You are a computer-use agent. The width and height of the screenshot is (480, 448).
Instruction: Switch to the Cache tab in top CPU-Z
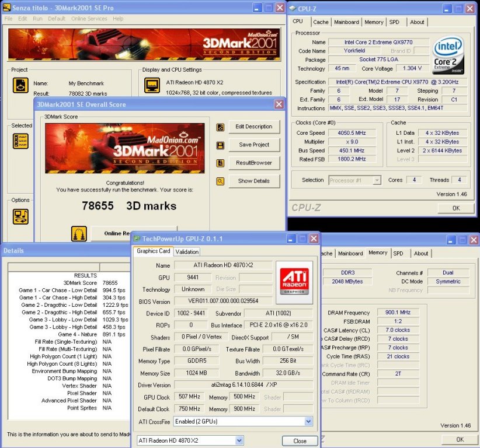321,22
